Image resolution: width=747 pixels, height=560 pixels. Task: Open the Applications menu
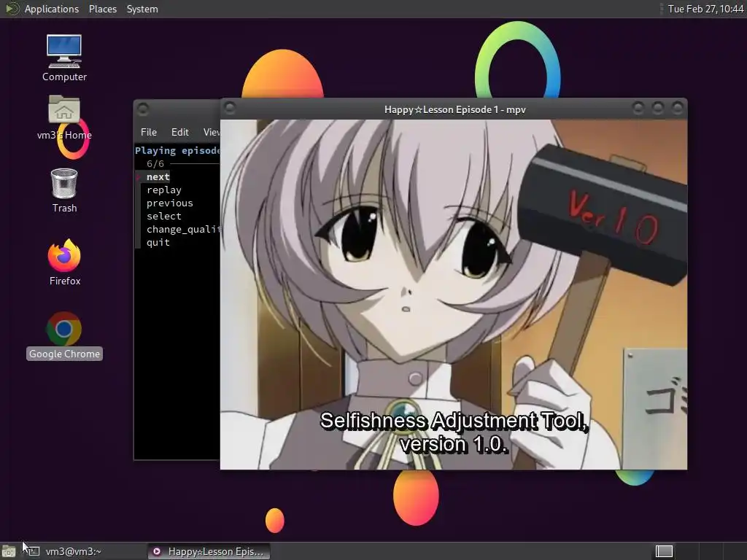click(52, 9)
